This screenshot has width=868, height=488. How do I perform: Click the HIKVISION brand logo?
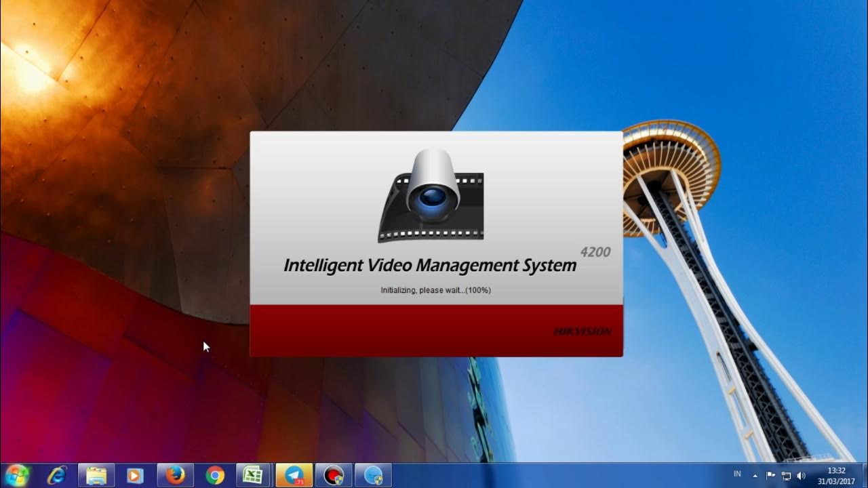click(x=583, y=331)
